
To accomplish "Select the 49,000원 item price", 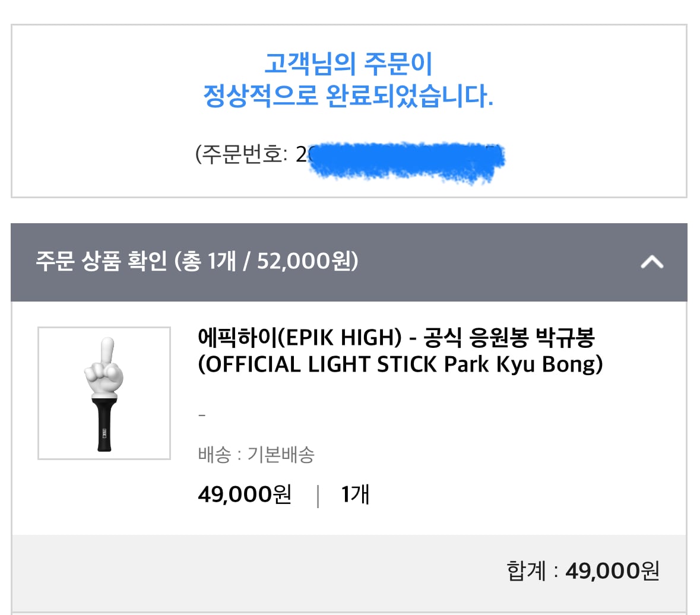I will (x=245, y=494).
